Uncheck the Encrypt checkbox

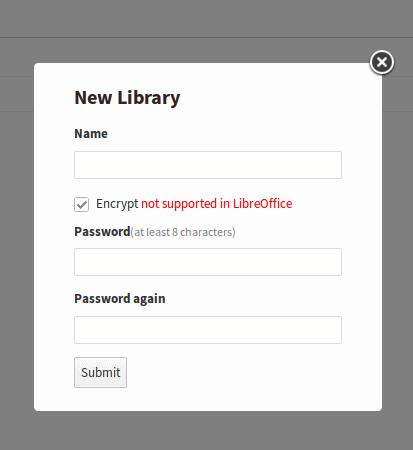click(81, 204)
